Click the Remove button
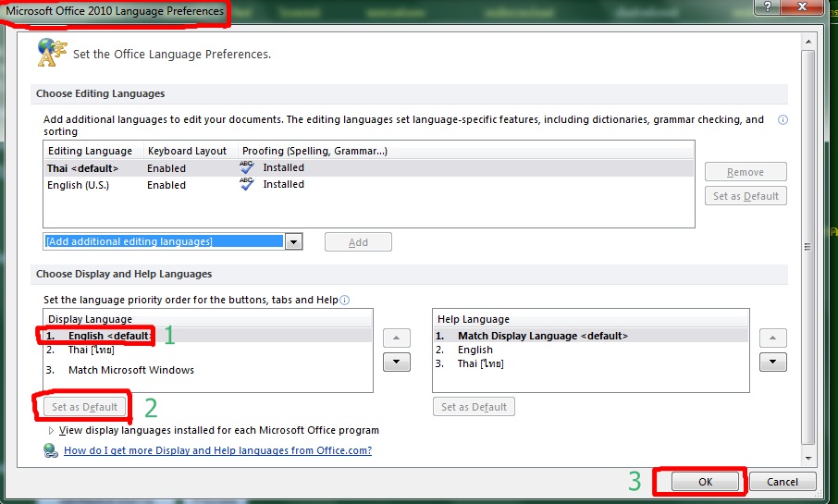838x504 pixels. (x=746, y=172)
